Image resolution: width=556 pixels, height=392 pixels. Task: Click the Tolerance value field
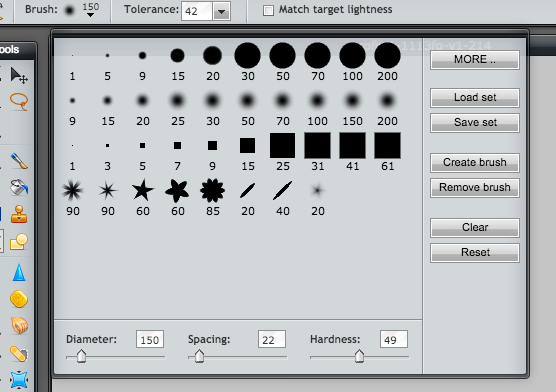(197, 11)
